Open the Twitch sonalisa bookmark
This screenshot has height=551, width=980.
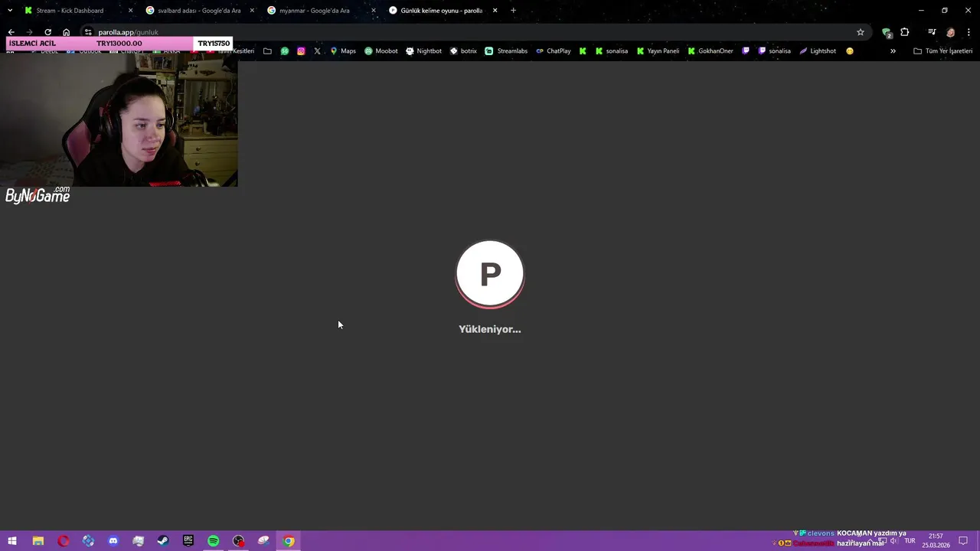(775, 51)
